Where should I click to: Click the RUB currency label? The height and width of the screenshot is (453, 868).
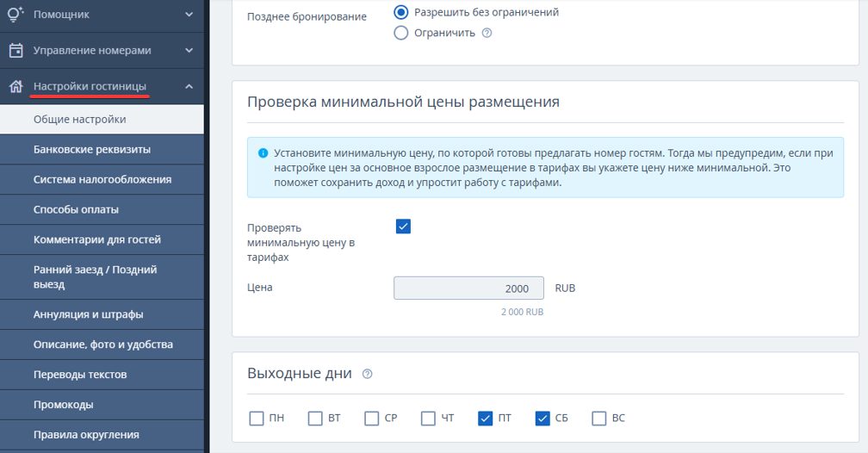pos(565,288)
